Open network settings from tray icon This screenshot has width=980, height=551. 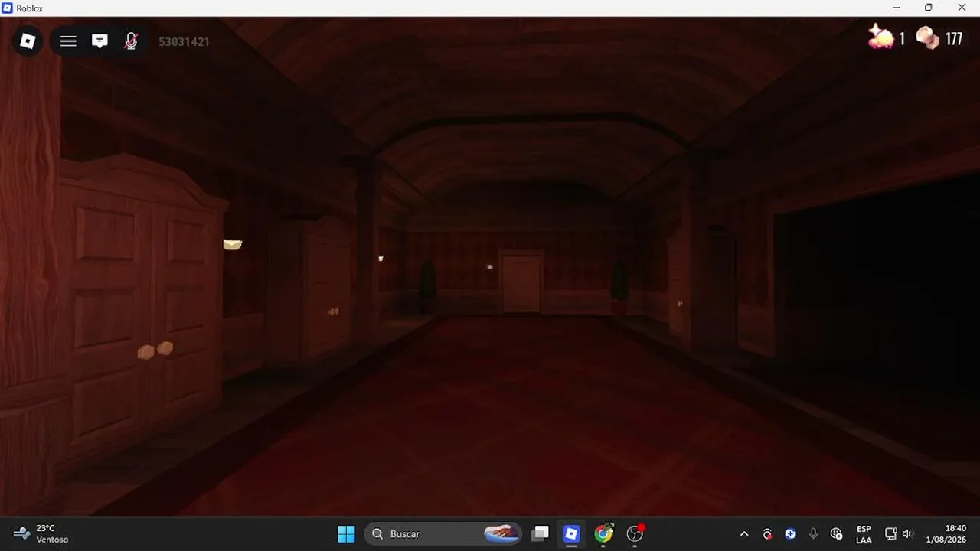pyautogui.click(x=890, y=533)
